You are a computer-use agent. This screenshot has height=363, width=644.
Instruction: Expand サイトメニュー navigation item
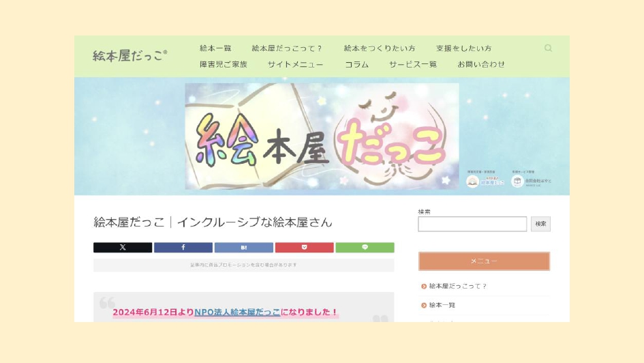(x=295, y=64)
